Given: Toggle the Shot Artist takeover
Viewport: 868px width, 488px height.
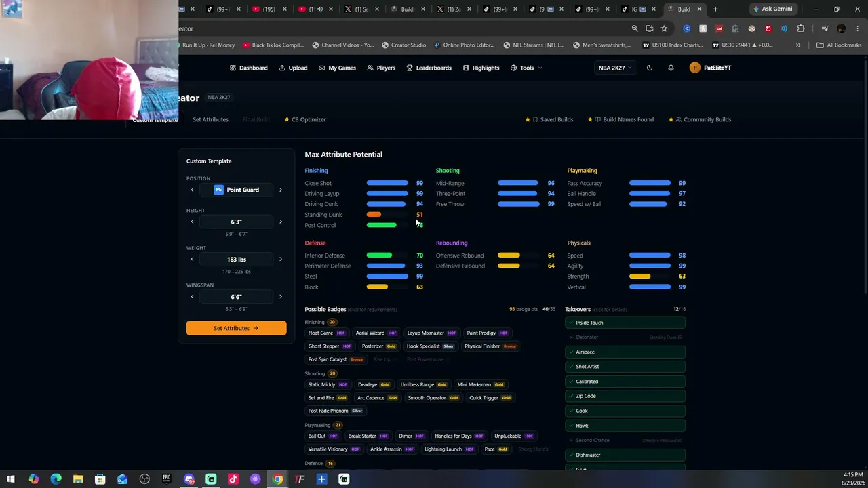Looking at the screenshot, I should [625, 367].
